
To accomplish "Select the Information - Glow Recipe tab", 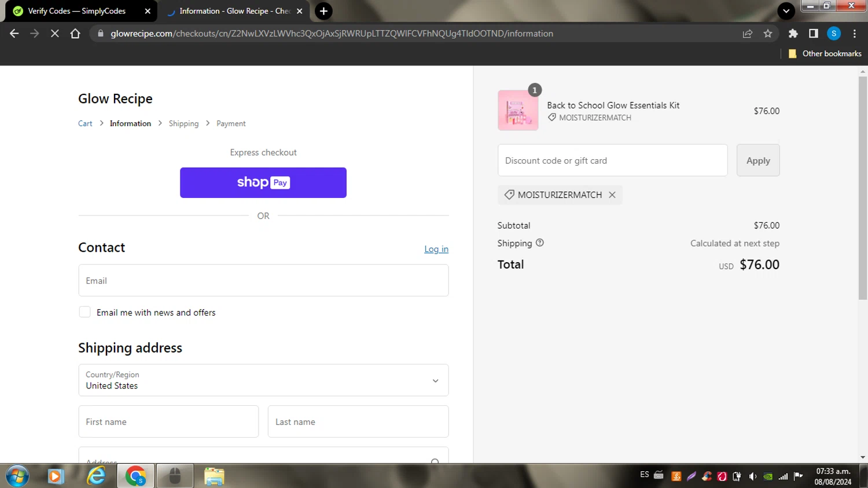I will tap(234, 11).
